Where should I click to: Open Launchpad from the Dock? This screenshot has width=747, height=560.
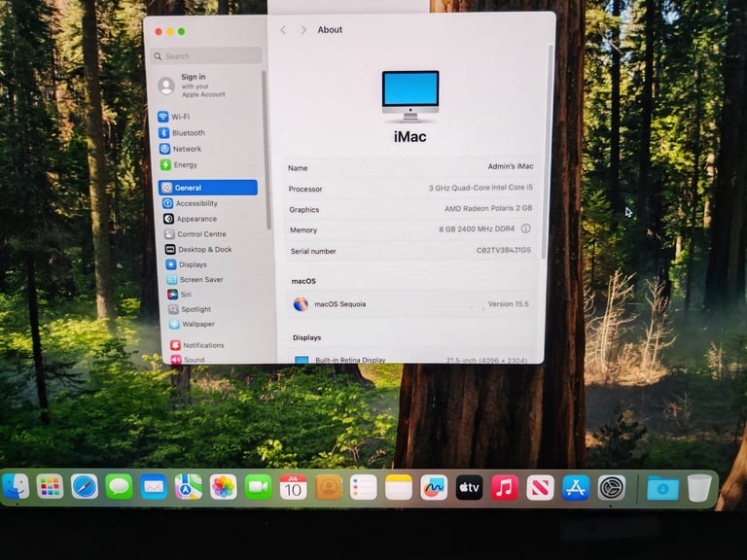(x=50, y=487)
